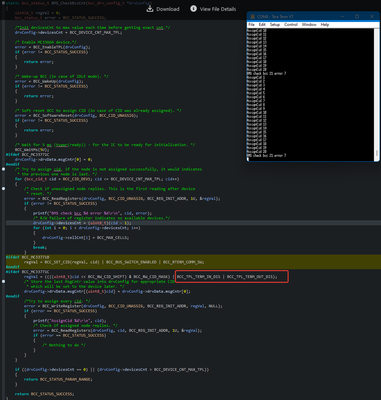This screenshot has height=400, width=381.
Task: Open the Control menu in Tera Term
Action: click(291, 25)
